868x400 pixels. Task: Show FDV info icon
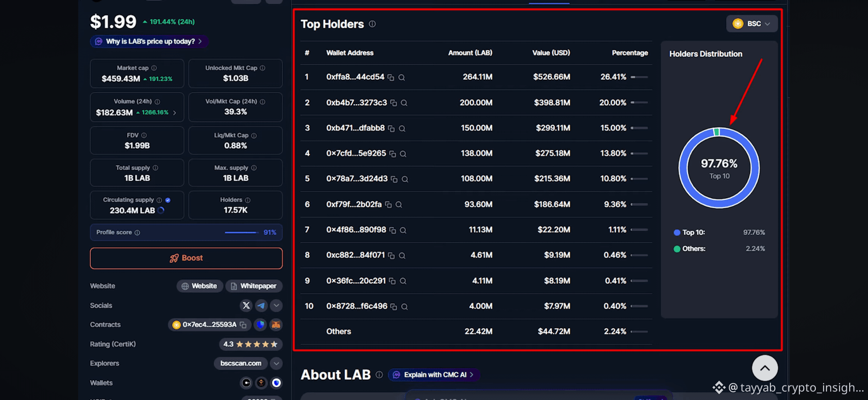pos(144,135)
